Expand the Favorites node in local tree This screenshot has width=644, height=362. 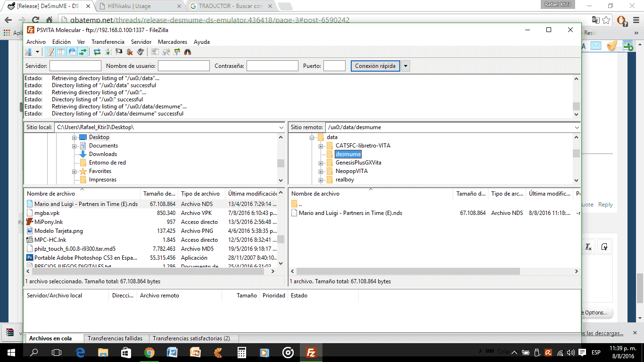point(74,171)
